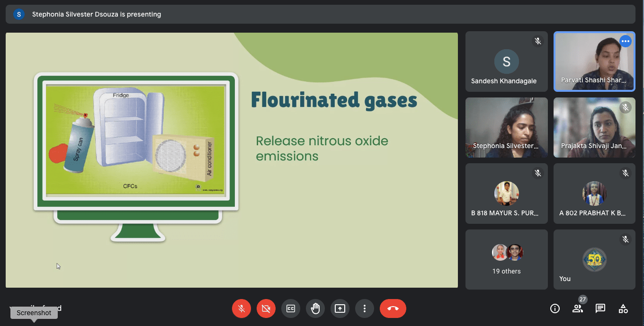Open the Activities panel
Image resolution: width=644 pixels, height=326 pixels.
[623, 308]
